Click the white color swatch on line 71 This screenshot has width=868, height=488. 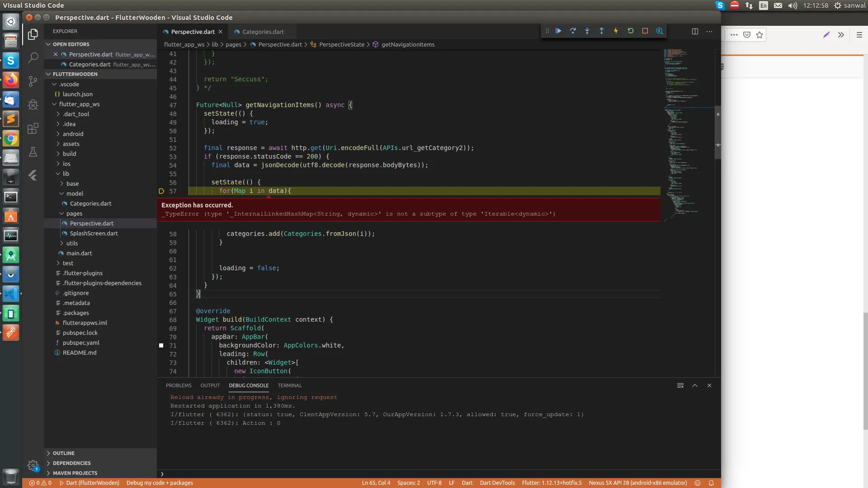(161, 346)
